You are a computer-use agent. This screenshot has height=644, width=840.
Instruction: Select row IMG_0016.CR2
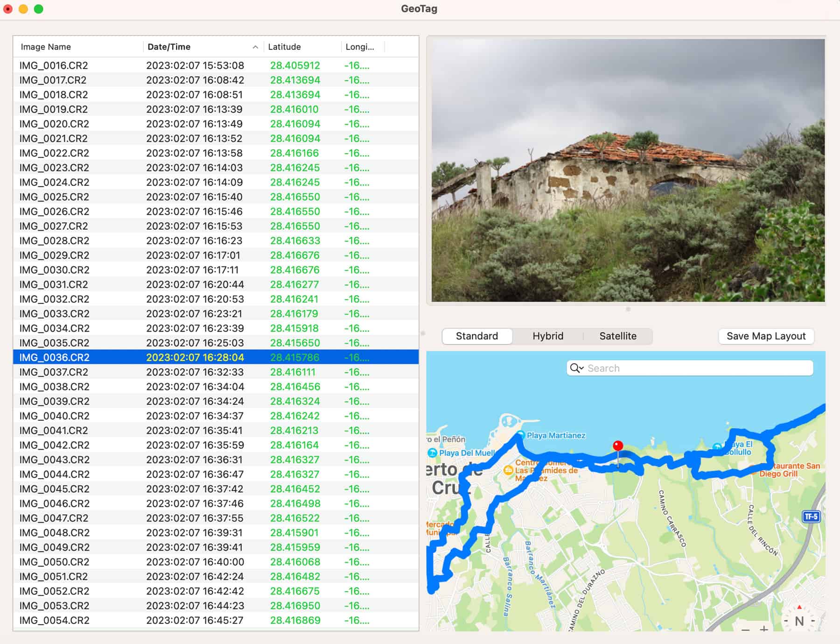pos(216,65)
